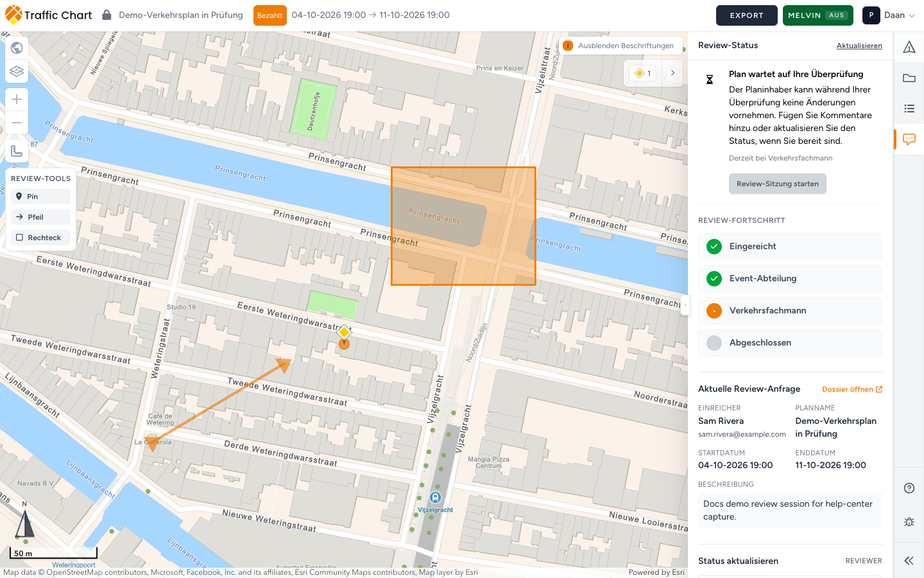Open the help question mark
The width and height of the screenshot is (924, 578).
click(x=909, y=488)
